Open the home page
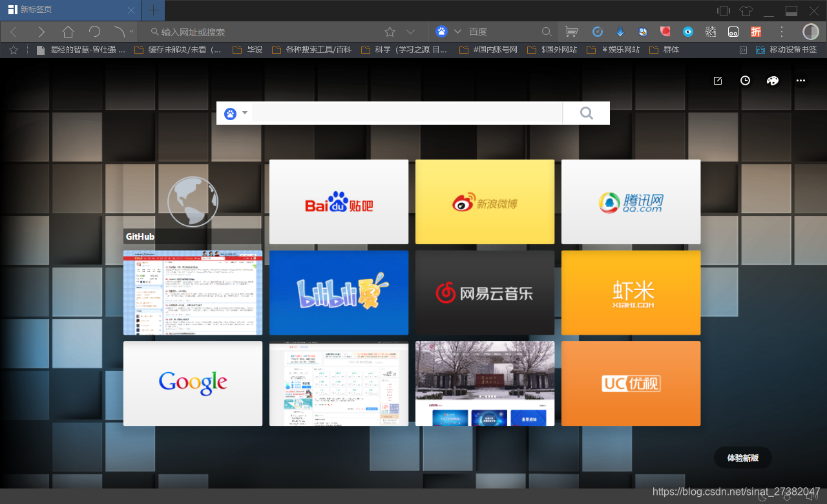Image resolution: width=827 pixels, height=504 pixels. pos(68,32)
